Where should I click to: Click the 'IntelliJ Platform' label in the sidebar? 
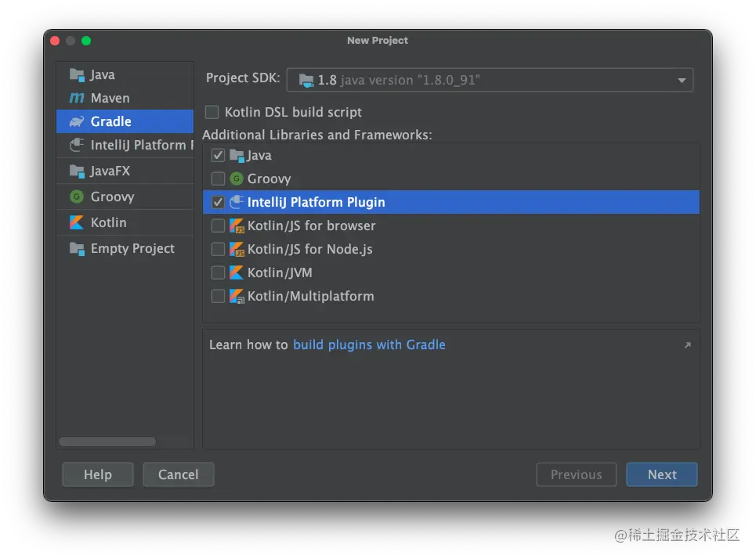tap(142, 145)
